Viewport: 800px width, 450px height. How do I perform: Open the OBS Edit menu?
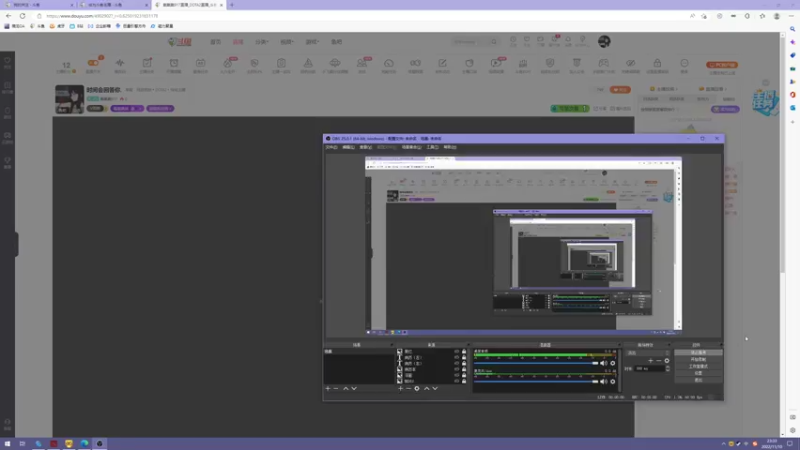(348, 147)
